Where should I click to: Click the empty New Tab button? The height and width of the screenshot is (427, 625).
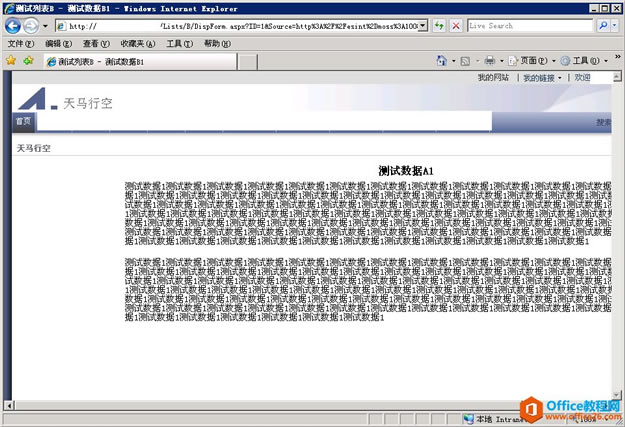(248, 62)
